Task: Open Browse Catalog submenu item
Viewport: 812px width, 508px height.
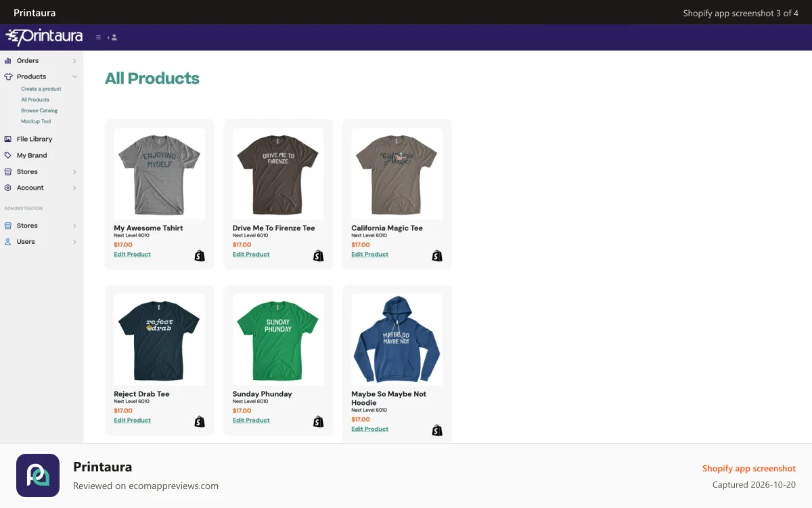Action: (39, 110)
